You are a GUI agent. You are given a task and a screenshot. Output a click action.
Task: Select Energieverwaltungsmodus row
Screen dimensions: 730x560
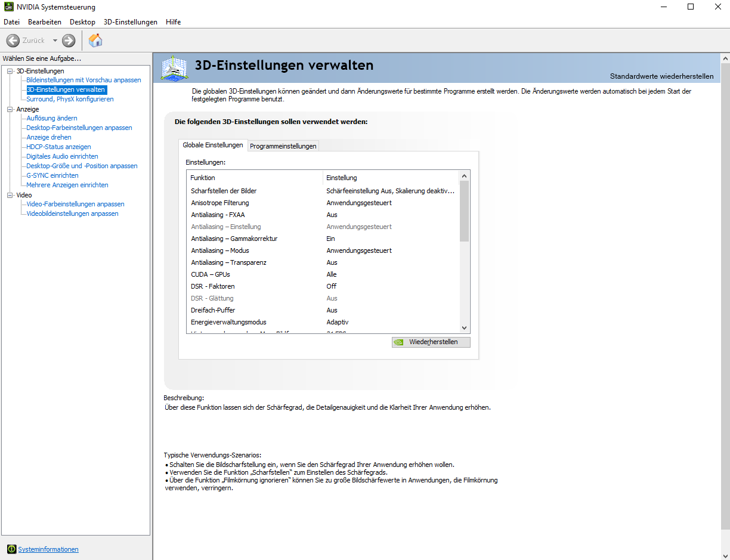[323, 322]
